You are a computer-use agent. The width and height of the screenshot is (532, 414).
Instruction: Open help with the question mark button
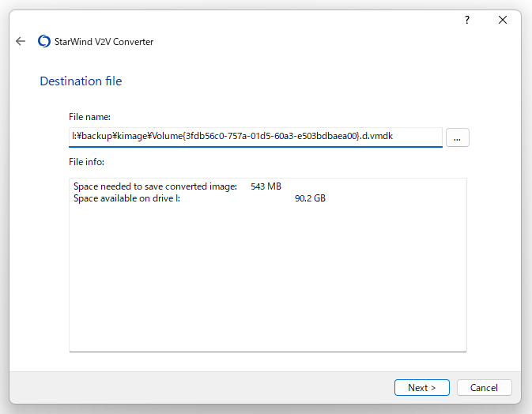(467, 20)
